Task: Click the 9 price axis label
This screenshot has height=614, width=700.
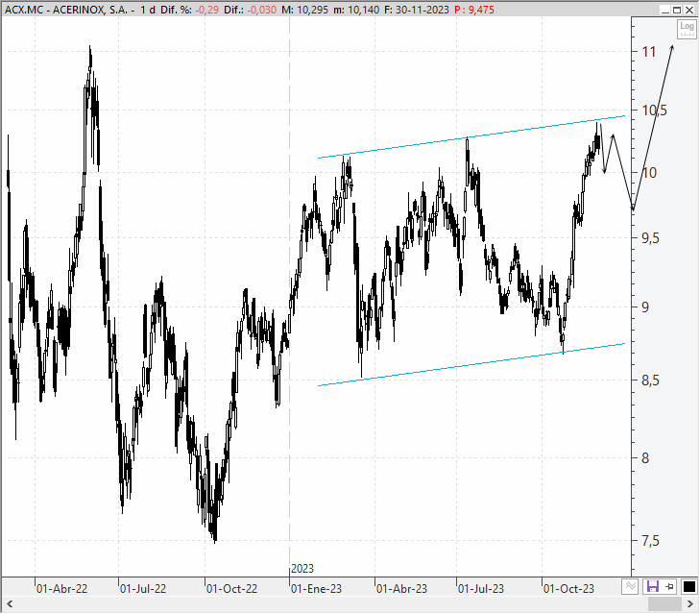Action: pyautogui.click(x=645, y=307)
